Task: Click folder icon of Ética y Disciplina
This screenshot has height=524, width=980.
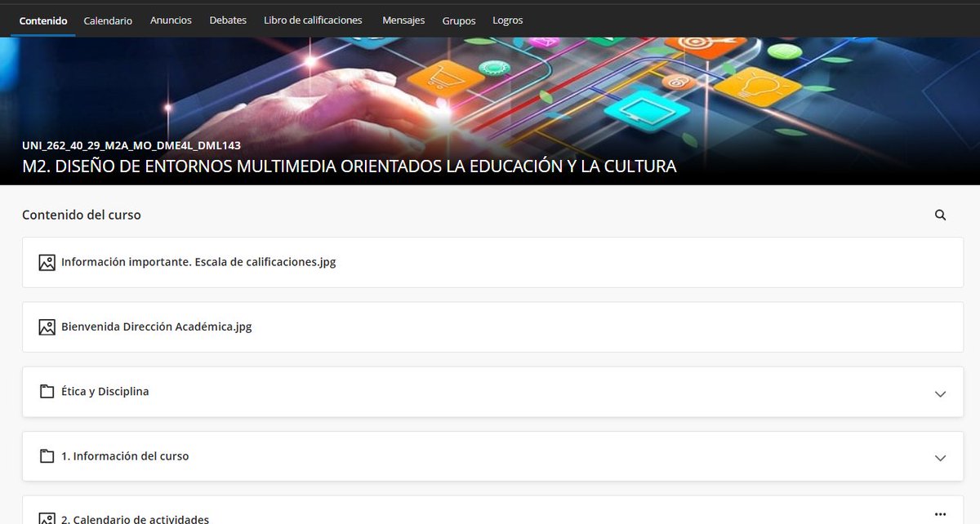Action: [x=47, y=392]
